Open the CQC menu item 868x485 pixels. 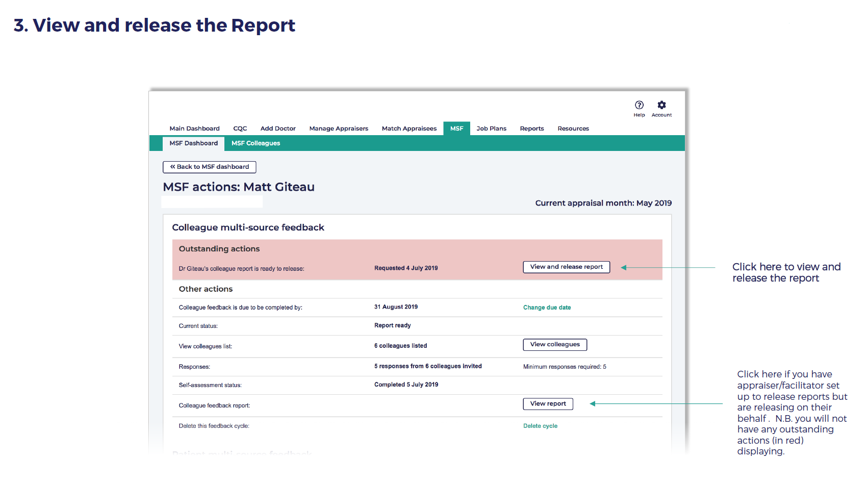(x=240, y=129)
